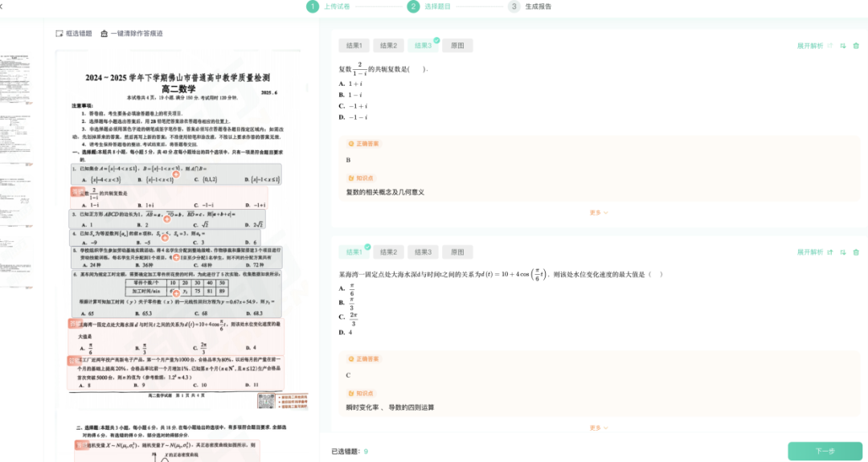Select 结果1 for the complex number question
This screenshot has height=462, width=868.
(x=354, y=46)
